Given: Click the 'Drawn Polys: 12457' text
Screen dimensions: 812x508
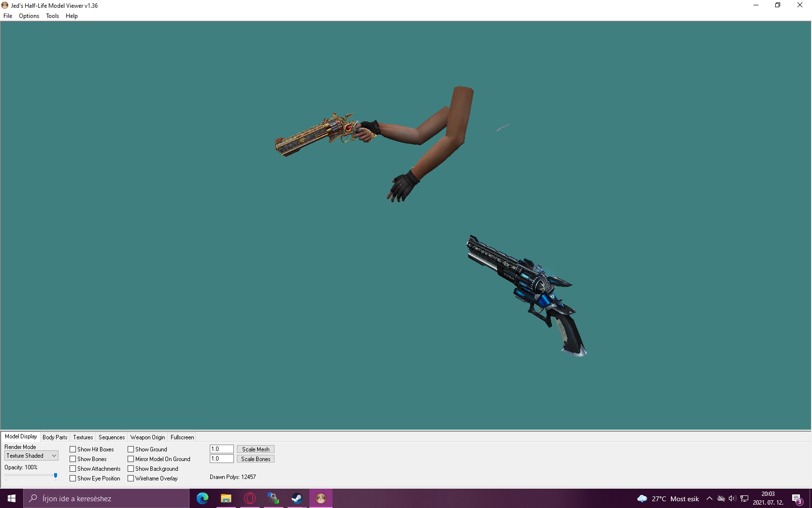Looking at the screenshot, I should click(233, 477).
